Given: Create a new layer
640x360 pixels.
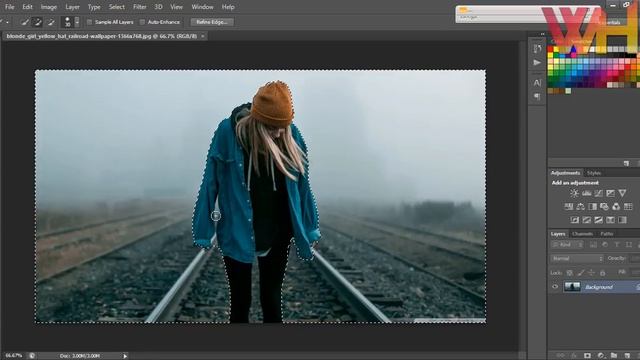Looking at the screenshot, I should coord(627,356).
